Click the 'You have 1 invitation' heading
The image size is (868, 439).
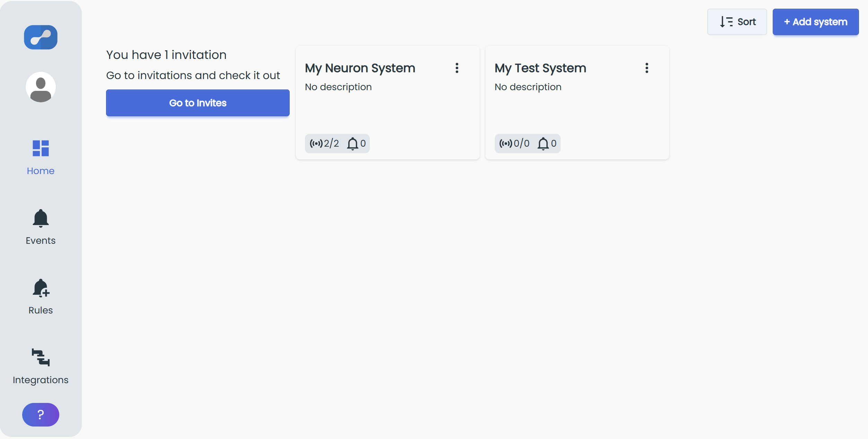click(166, 55)
